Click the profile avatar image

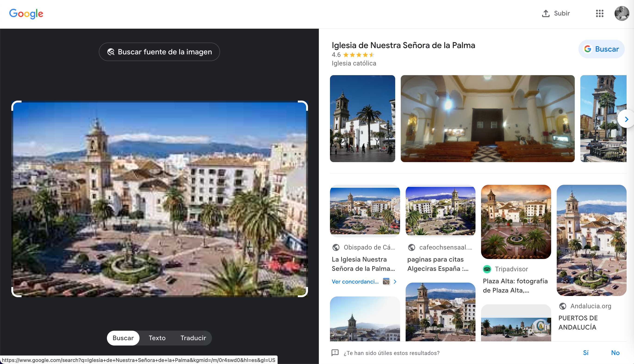tap(622, 13)
